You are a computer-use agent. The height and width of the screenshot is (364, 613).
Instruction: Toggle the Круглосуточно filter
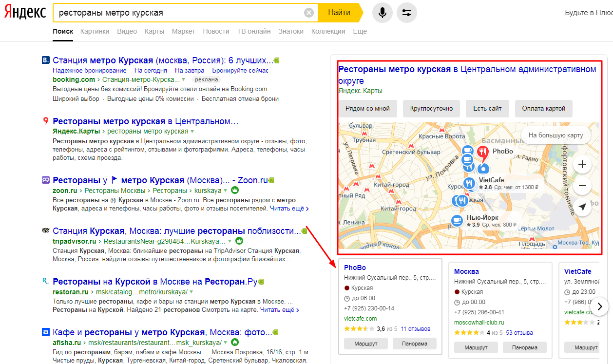431,109
